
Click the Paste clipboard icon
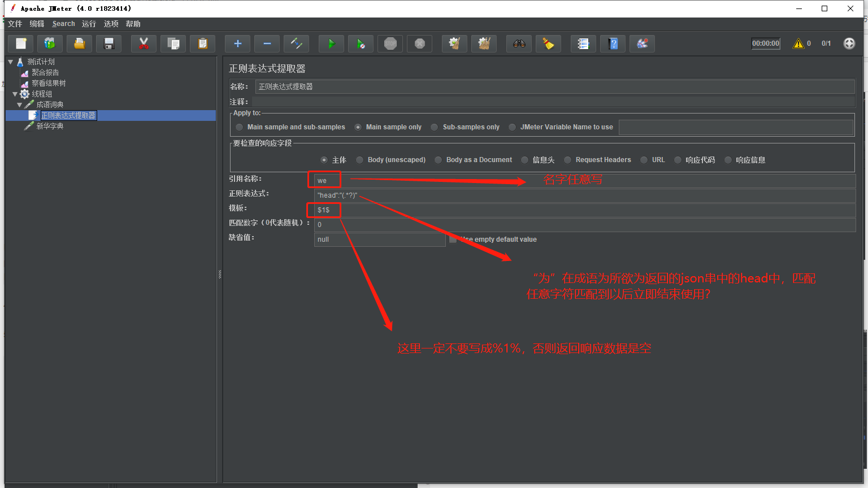tap(202, 43)
